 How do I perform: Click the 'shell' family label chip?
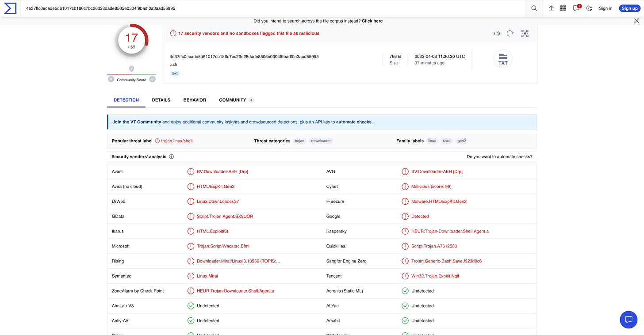[x=447, y=141]
